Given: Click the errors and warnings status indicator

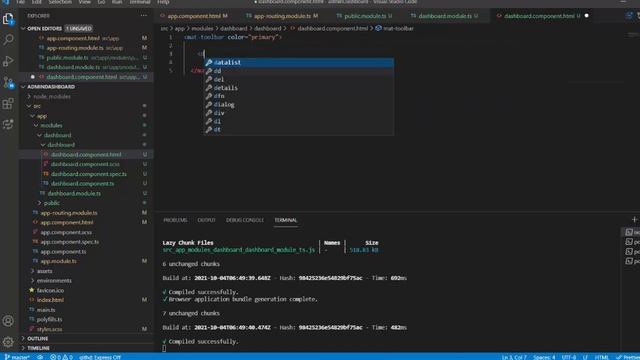Looking at the screenshot, I should [61, 357].
